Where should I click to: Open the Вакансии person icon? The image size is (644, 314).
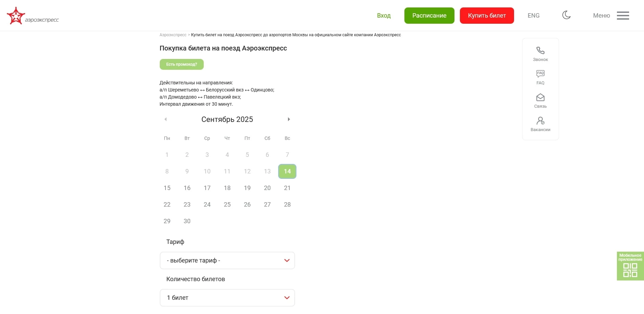[x=540, y=121]
